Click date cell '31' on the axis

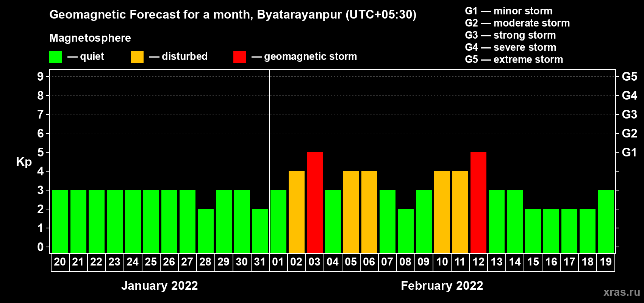point(260,262)
